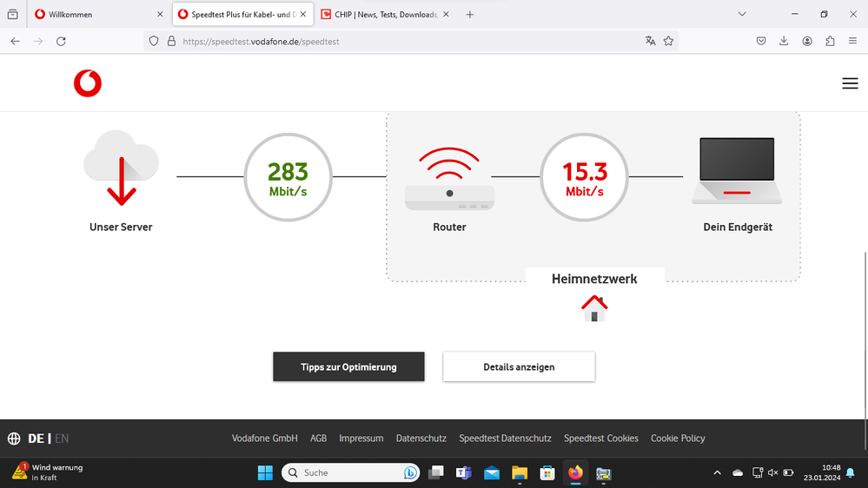This screenshot has height=488, width=868.
Task: Open the notifications bell
Action: pyautogui.click(x=851, y=473)
